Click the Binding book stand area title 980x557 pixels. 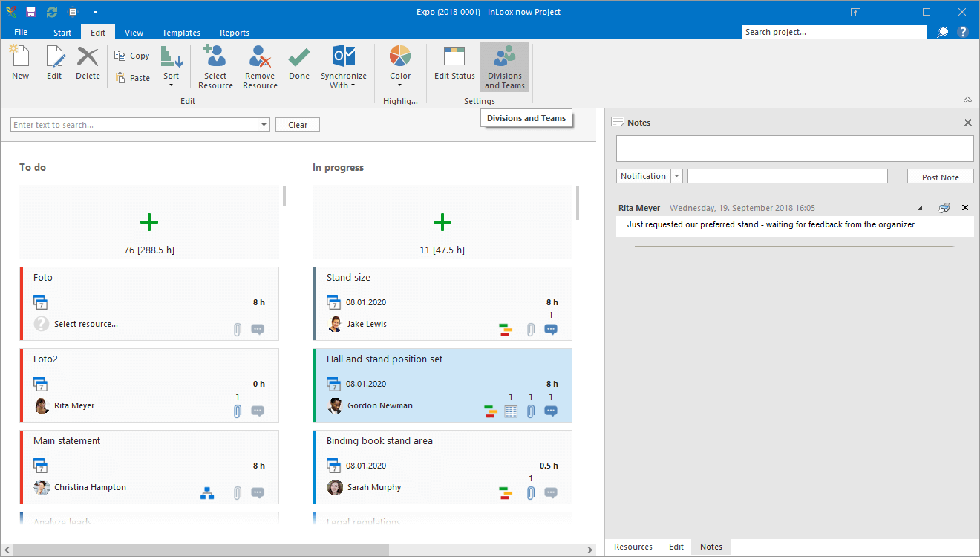[x=379, y=440]
